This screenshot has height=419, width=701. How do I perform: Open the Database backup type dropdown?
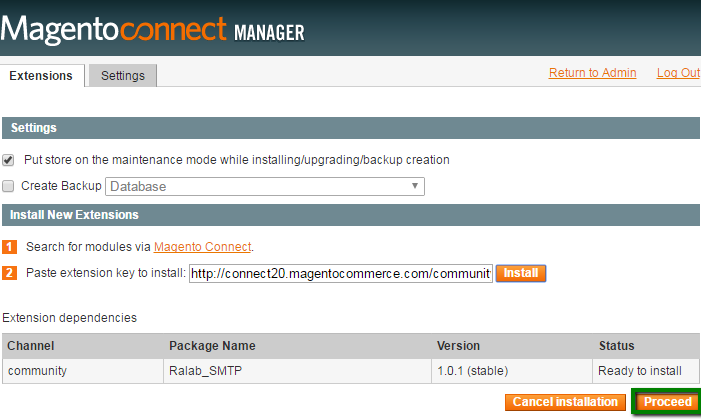click(x=265, y=186)
